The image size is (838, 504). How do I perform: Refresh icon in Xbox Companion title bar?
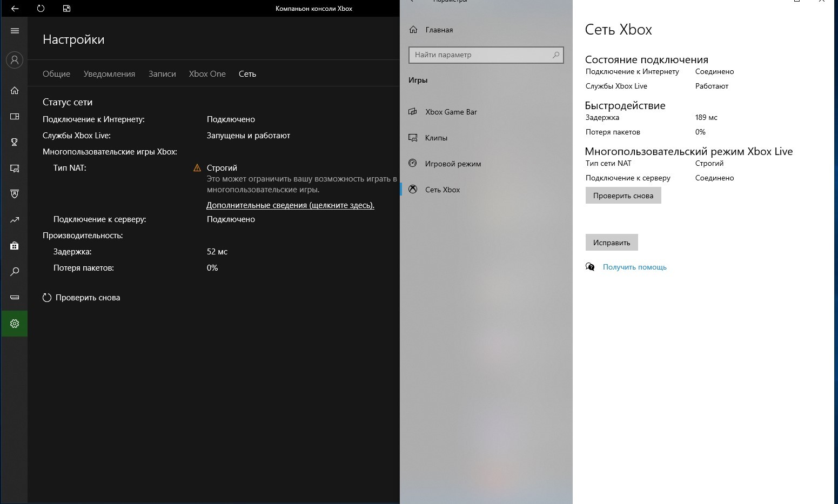pyautogui.click(x=41, y=9)
